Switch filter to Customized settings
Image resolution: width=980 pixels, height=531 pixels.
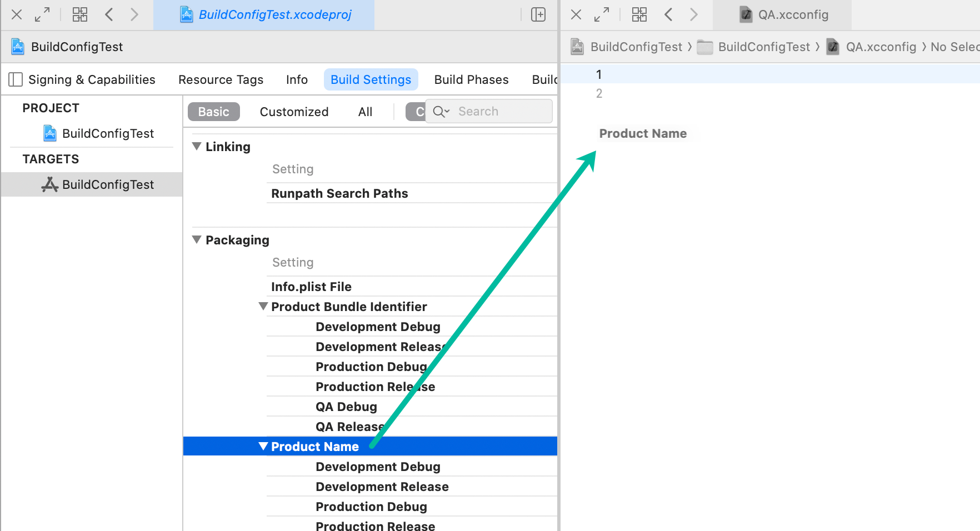point(294,112)
